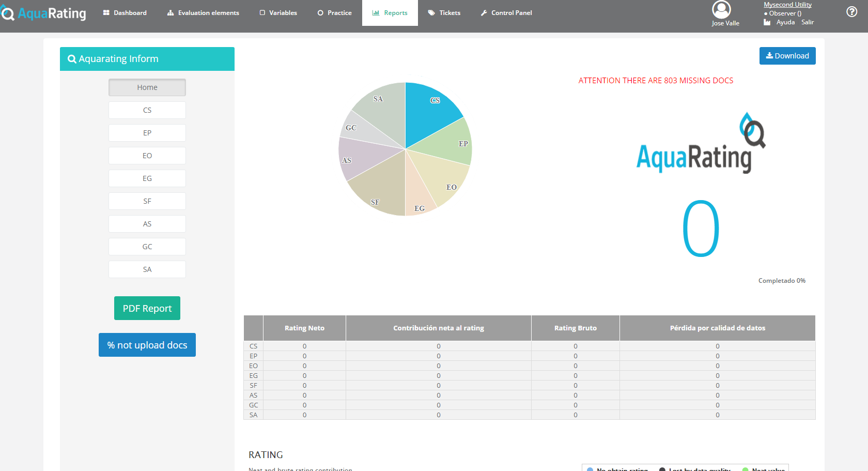
Task: Click the CS row label in the table
Action: point(253,346)
